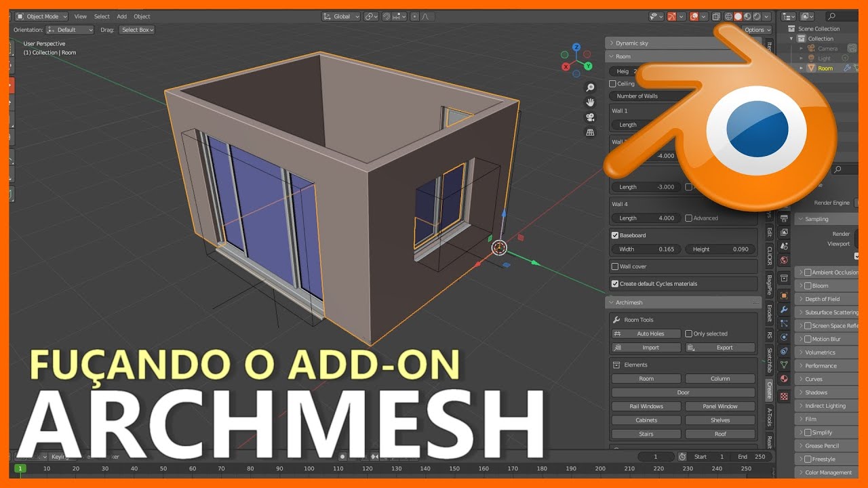Click the Column element button
The image size is (868, 488).
click(720, 379)
